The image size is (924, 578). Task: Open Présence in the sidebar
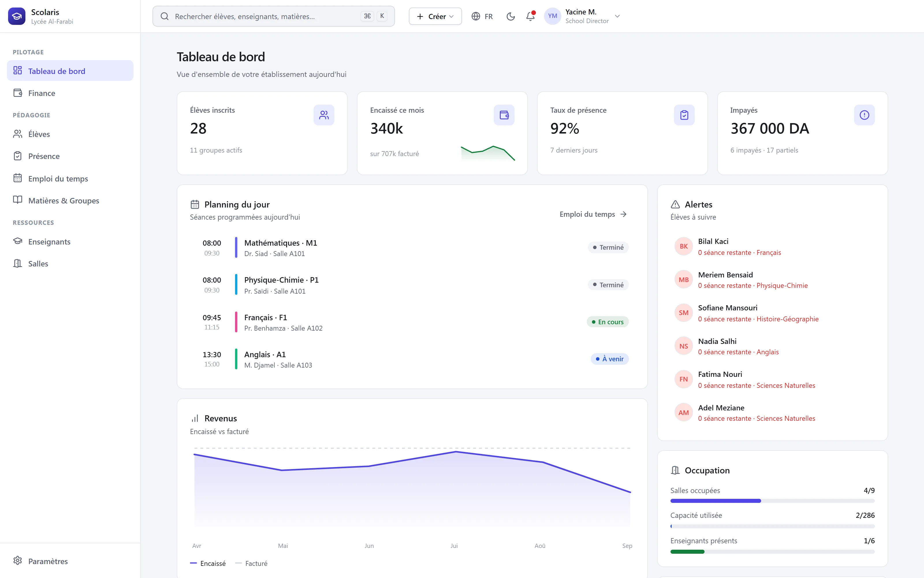tap(70, 156)
